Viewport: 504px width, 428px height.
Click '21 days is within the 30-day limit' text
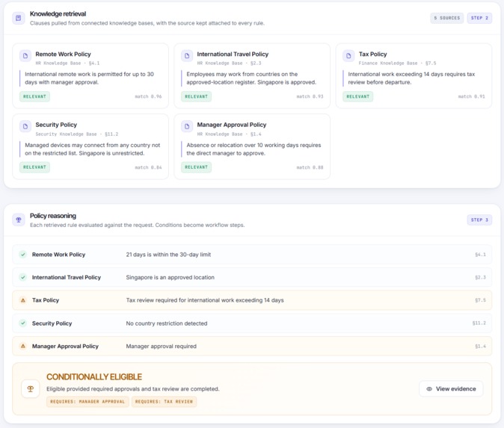(x=168, y=255)
